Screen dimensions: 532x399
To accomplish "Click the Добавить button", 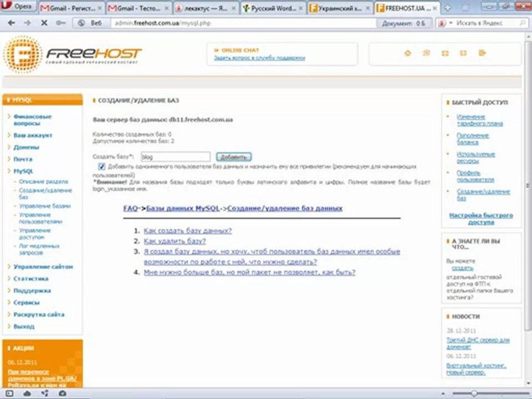I will tap(234, 157).
